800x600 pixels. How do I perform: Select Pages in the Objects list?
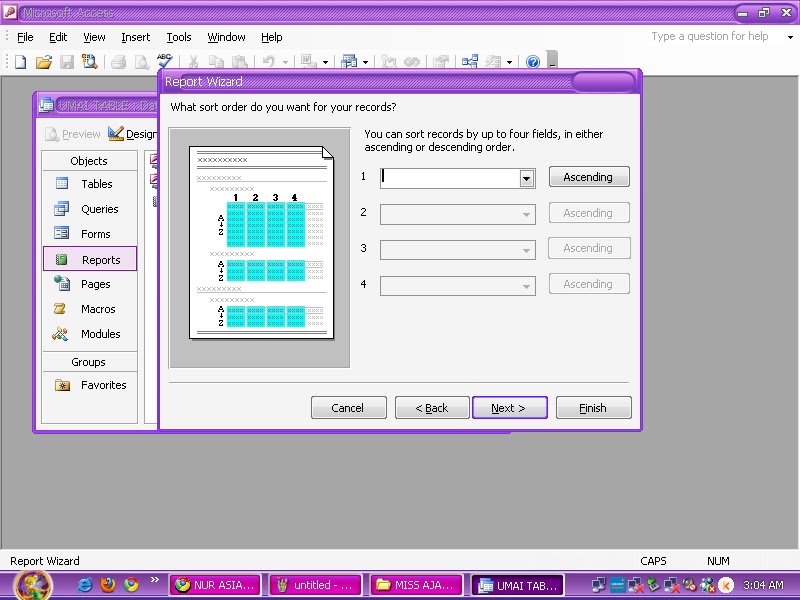tap(90, 284)
